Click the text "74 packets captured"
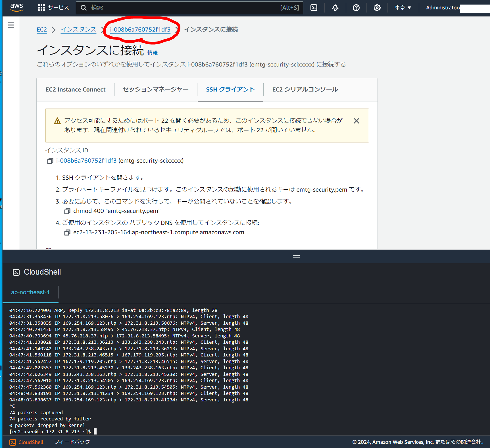 tap(36, 412)
